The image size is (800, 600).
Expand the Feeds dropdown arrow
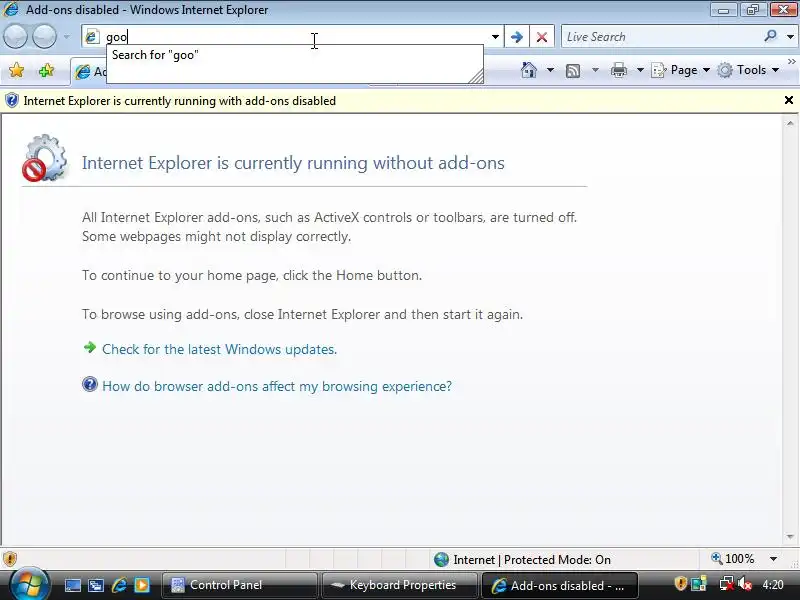pyautogui.click(x=595, y=70)
